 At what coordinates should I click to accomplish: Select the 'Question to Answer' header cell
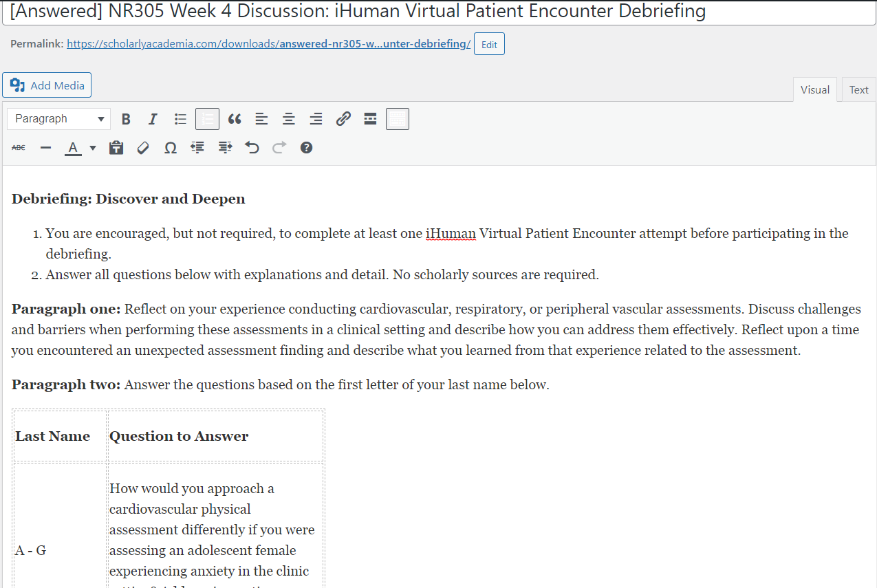point(215,436)
